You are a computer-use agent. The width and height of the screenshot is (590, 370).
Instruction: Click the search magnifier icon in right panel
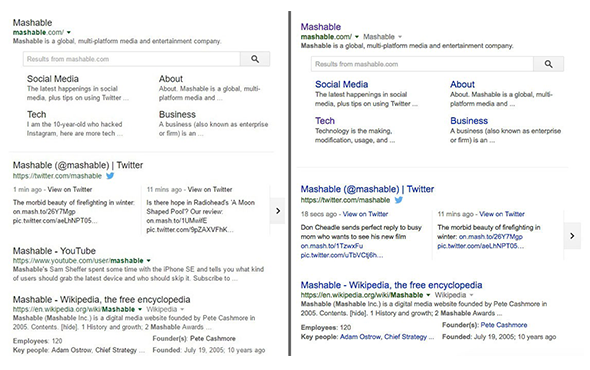click(548, 64)
